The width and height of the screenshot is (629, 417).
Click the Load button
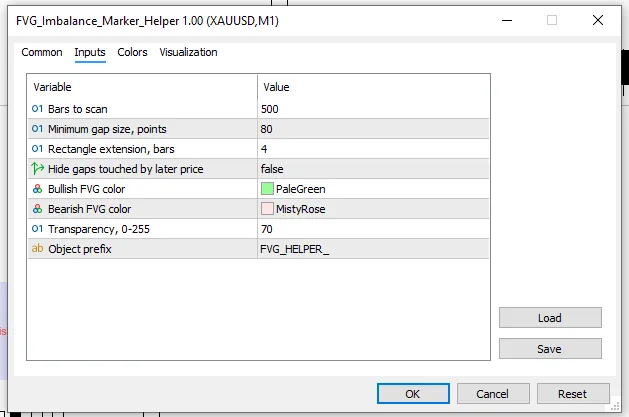550,318
